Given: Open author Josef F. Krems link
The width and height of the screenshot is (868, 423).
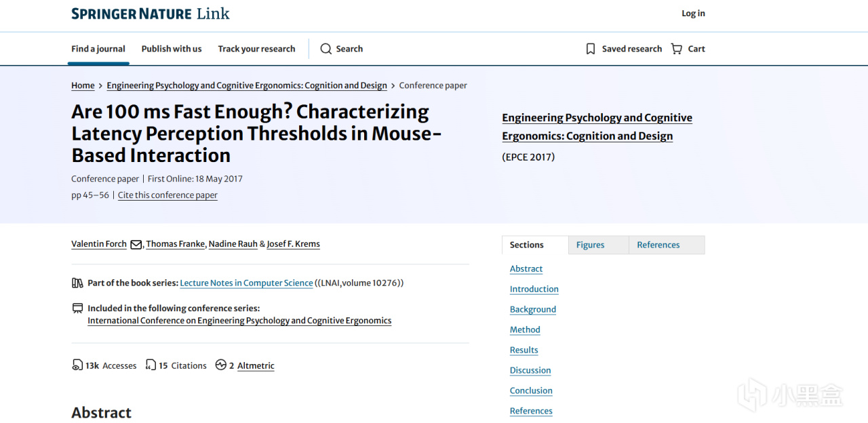Looking at the screenshot, I should coord(293,244).
